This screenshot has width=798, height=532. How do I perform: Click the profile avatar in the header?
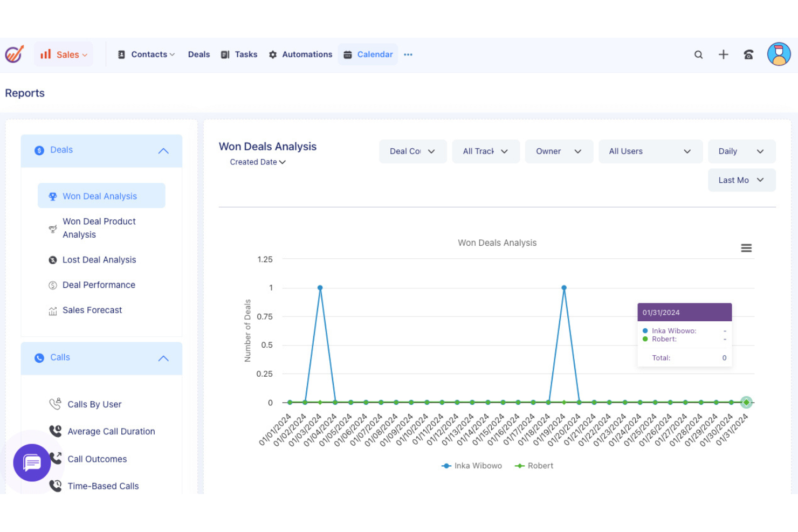pyautogui.click(x=778, y=54)
